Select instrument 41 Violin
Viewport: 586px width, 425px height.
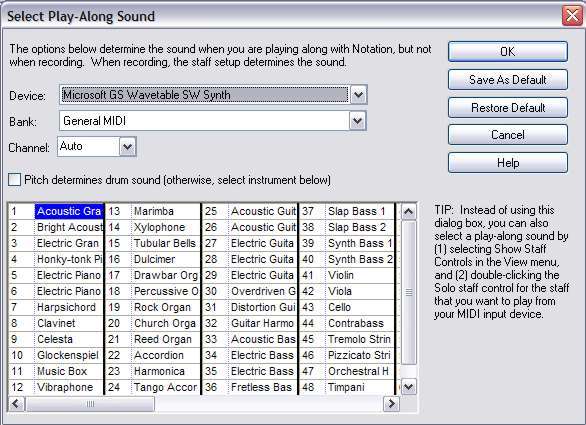coord(360,275)
